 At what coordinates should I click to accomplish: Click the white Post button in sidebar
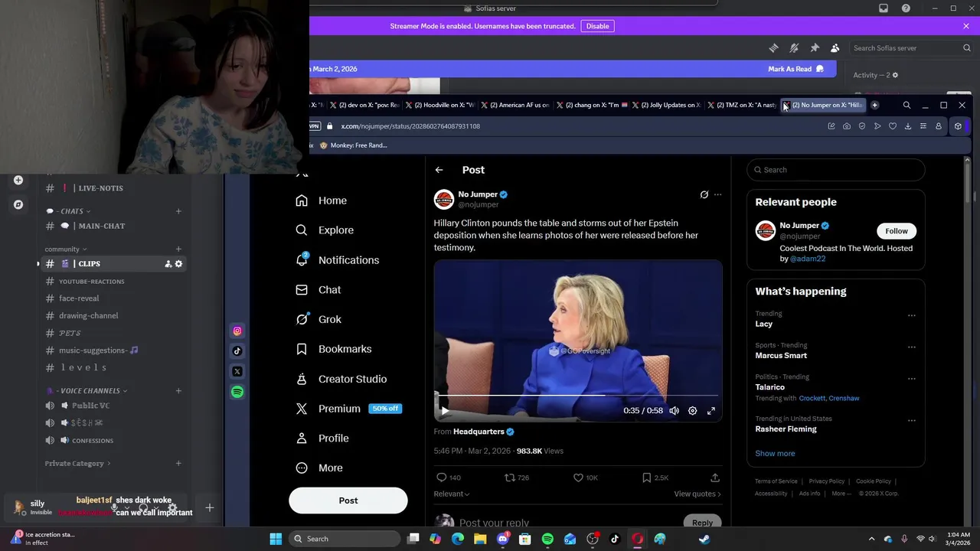348,500
